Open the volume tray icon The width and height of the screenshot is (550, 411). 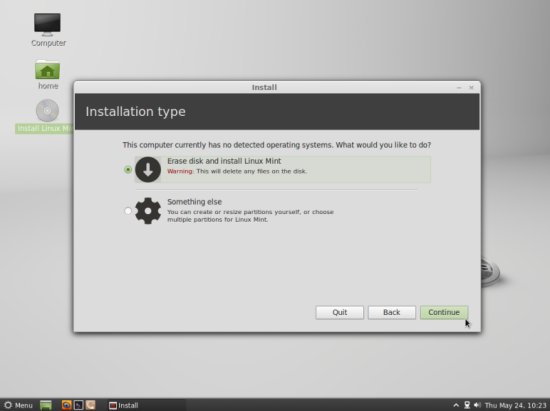[477, 405]
